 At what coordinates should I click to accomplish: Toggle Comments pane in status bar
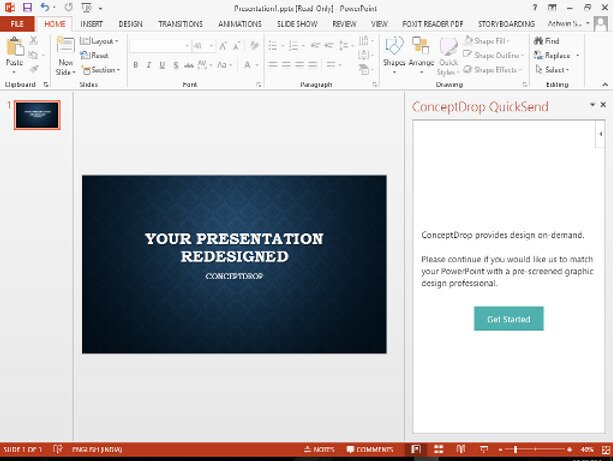coord(369,450)
